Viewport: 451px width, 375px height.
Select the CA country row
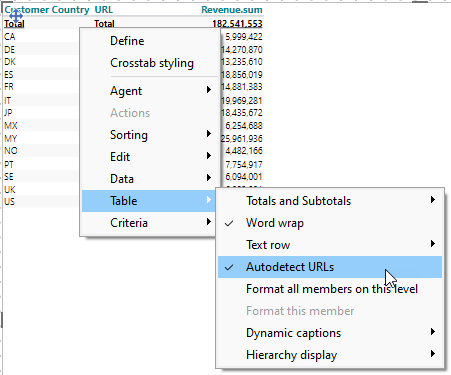9,36
